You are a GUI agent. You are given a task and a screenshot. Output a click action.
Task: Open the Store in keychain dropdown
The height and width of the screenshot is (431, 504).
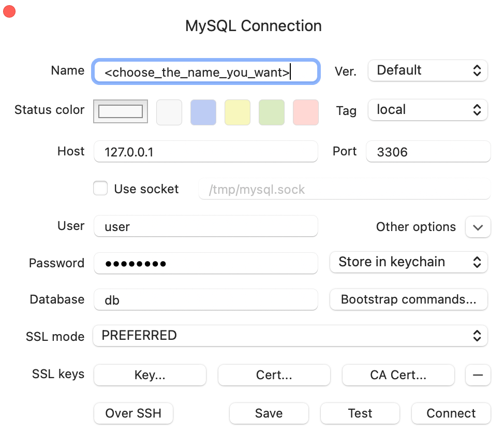(x=409, y=262)
